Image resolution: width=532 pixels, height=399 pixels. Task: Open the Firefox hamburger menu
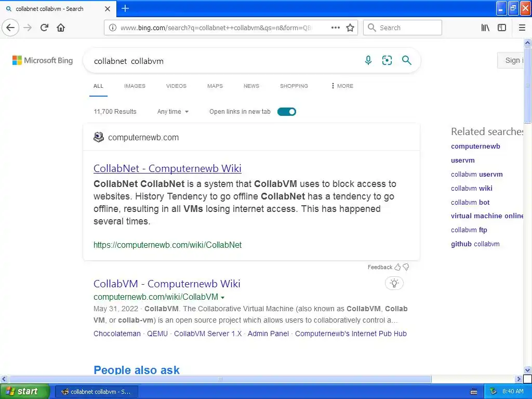pyautogui.click(x=522, y=28)
